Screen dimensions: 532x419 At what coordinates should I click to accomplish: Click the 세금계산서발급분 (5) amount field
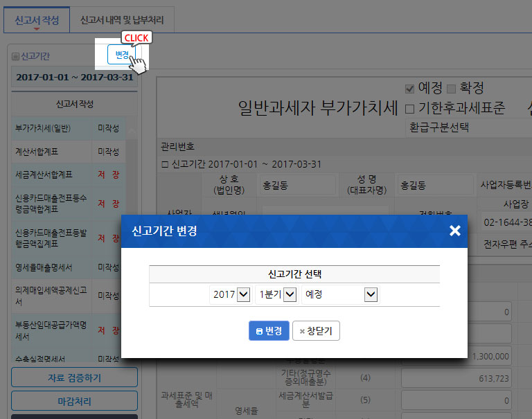456,400
